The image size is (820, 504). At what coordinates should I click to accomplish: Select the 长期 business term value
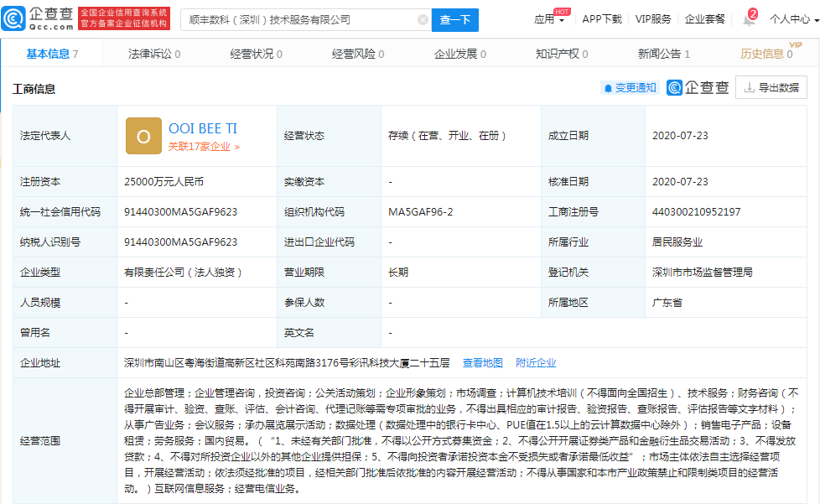point(398,273)
